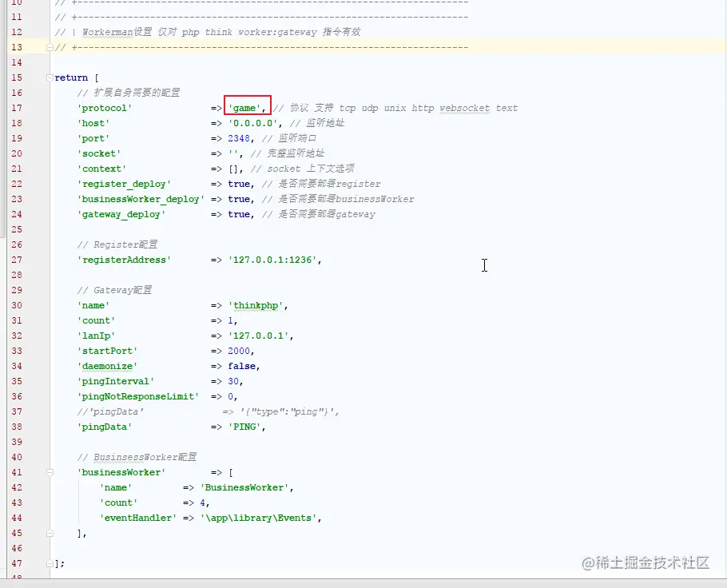Click pingInterval value 30

pos(233,381)
